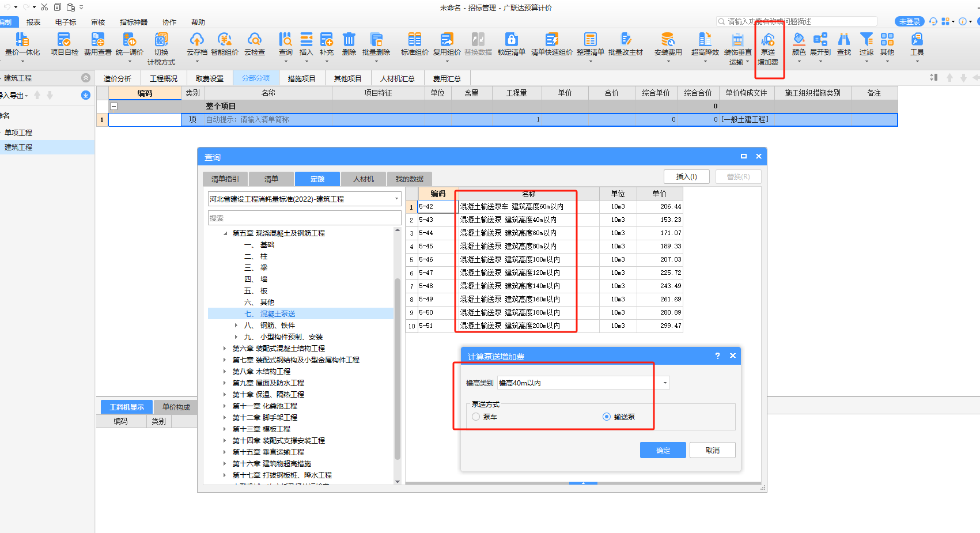Select the 输送泵 radio button
This screenshot has height=533, width=980.
point(607,417)
